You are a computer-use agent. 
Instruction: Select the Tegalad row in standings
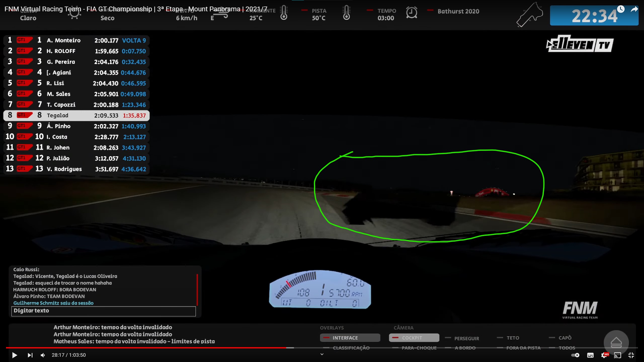click(x=76, y=115)
